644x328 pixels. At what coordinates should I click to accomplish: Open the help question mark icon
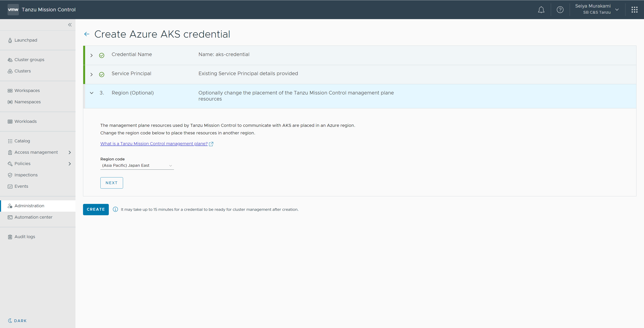point(560,10)
